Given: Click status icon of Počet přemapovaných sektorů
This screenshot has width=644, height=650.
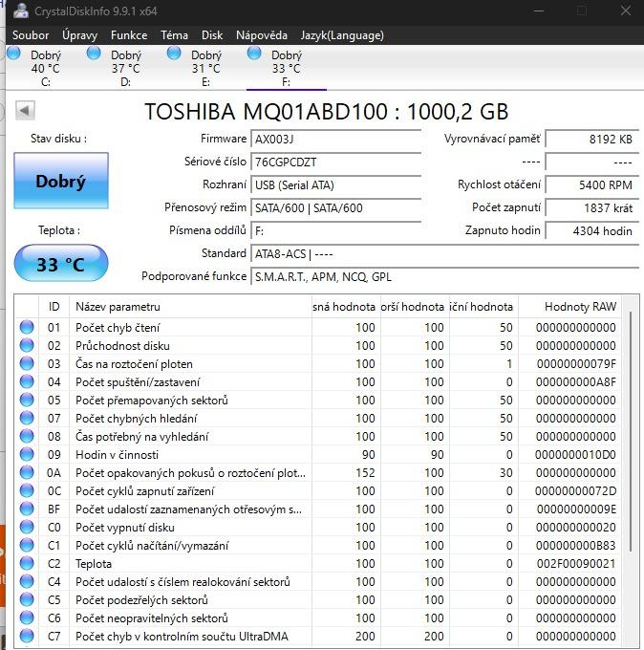Looking at the screenshot, I should [x=27, y=400].
